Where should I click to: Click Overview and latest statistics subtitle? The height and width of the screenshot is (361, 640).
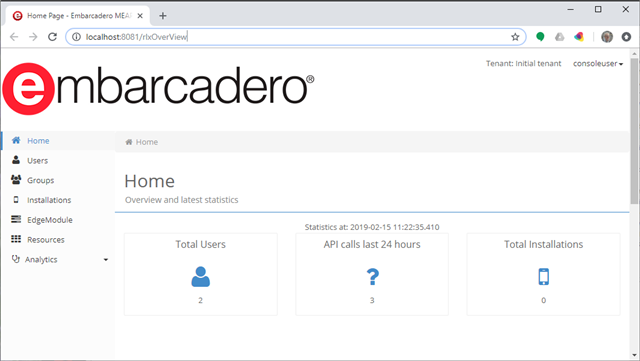pos(182,200)
